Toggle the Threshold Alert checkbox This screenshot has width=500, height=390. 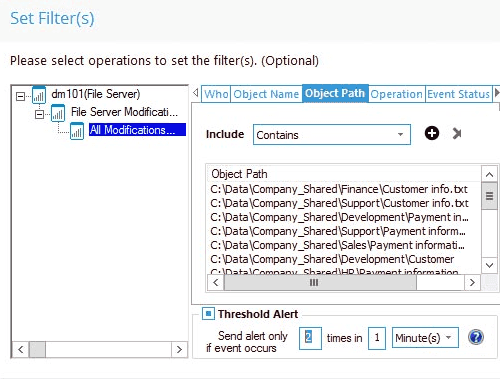pos(208,314)
